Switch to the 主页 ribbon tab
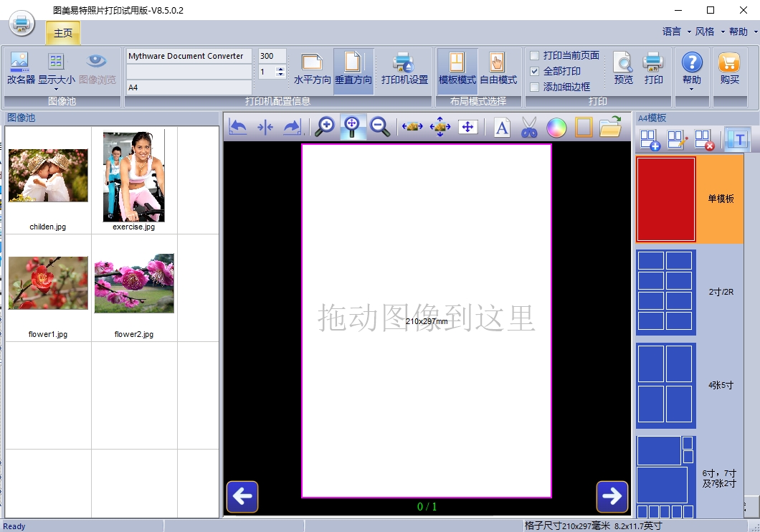760x532 pixels. tap(63, 33)
